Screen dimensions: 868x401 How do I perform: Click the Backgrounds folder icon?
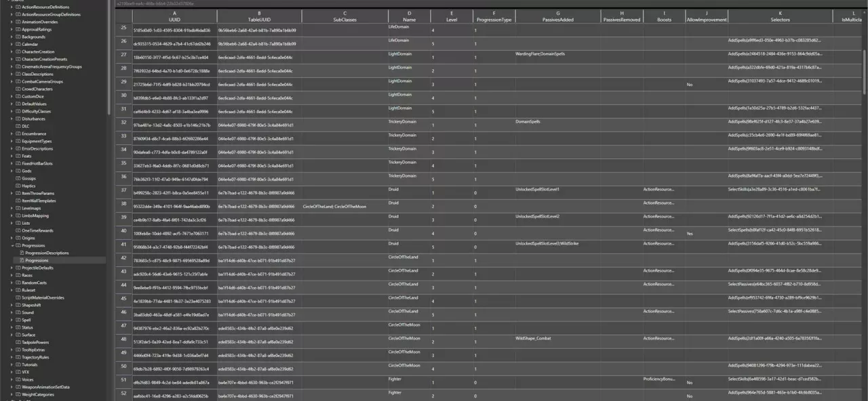tap(18, 37)
